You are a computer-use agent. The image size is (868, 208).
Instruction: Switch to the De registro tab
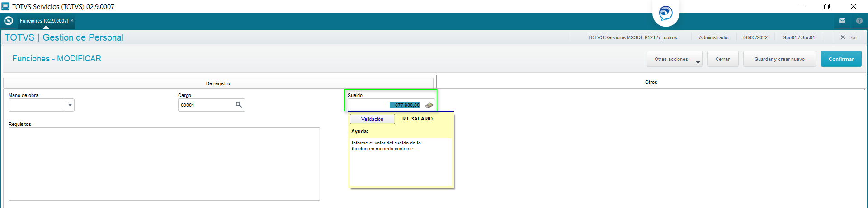(x=218, y=83)
